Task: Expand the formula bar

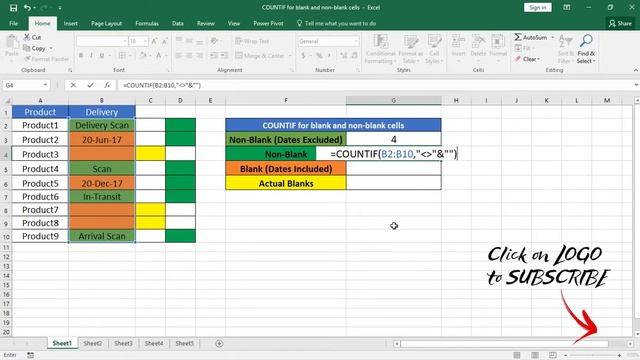Action: [636, 85]
